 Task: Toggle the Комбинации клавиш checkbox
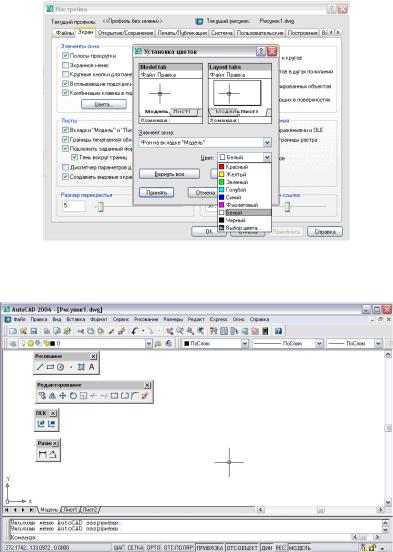[x=65, y=93]
